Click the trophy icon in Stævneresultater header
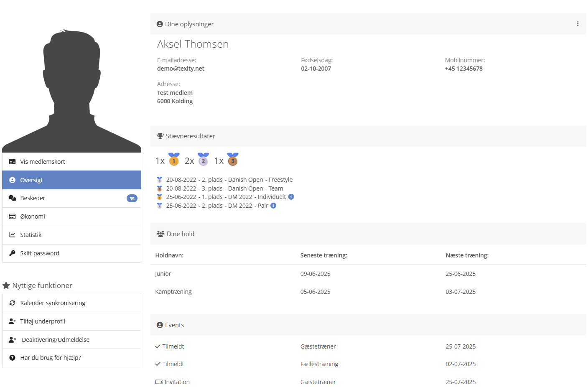Viewport: 588px width, 387px height. [x=160, y=136]
